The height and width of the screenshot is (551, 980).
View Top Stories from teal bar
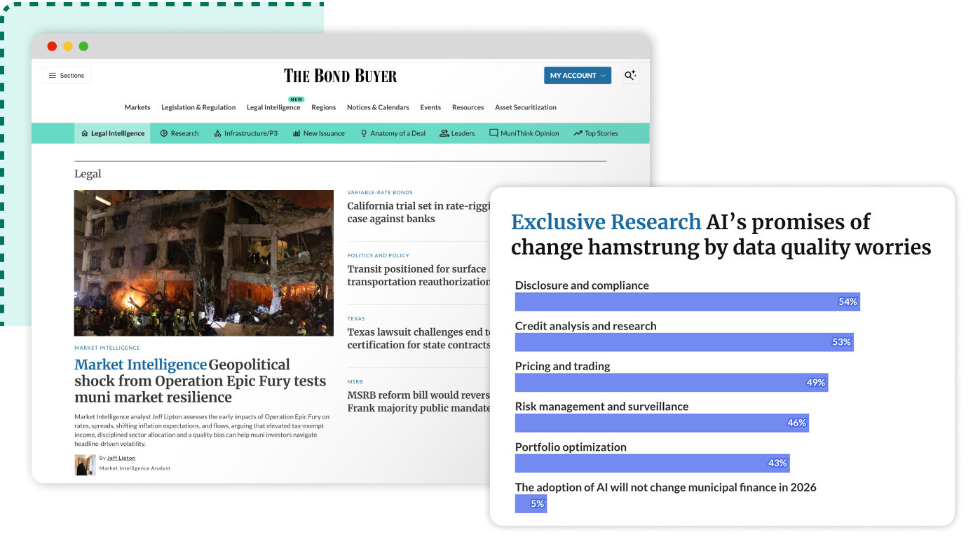pyautogui.click(x=595, y=133)
